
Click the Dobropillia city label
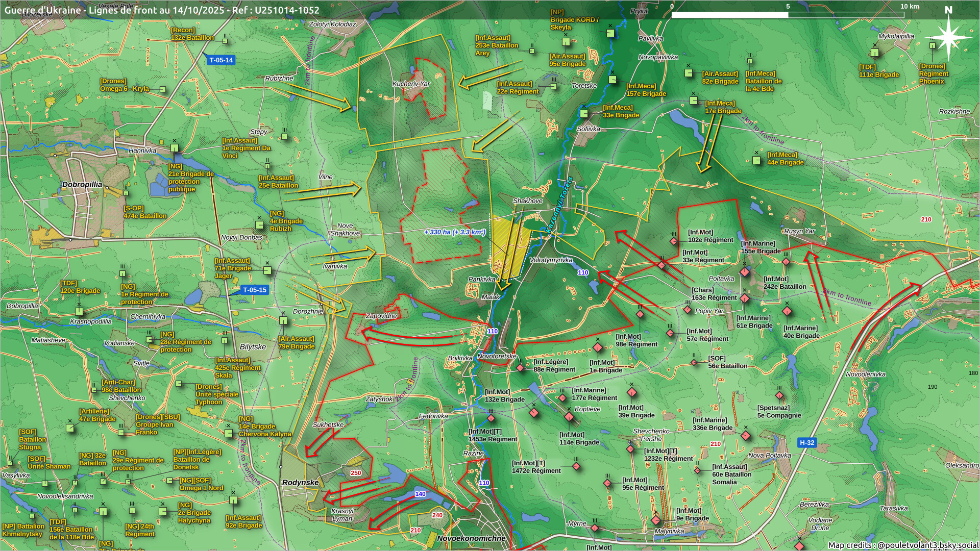tap(82, 184)
